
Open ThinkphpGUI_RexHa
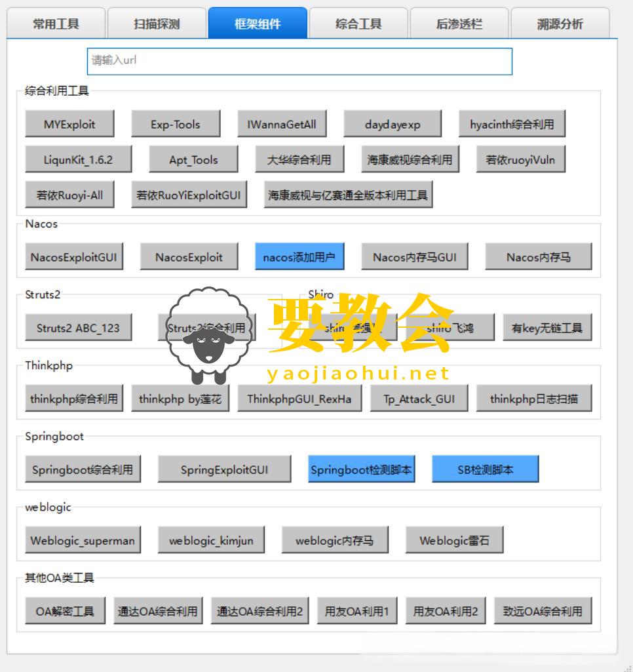(x=299, y=399)
